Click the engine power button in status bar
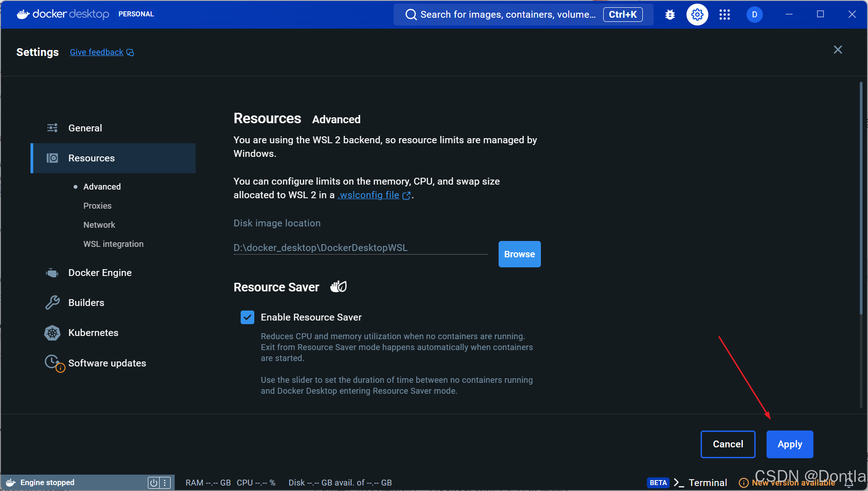 click(x=154, y=483)
